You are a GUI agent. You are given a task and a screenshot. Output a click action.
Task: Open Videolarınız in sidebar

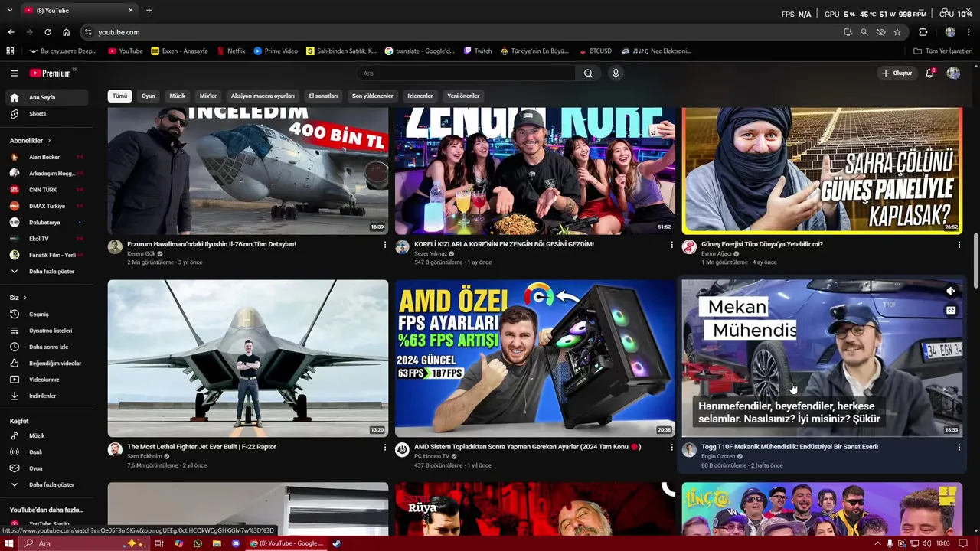[48, 380]
